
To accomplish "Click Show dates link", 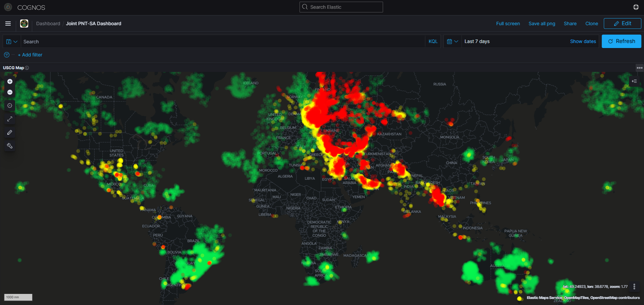I will [x=583, y=41].
